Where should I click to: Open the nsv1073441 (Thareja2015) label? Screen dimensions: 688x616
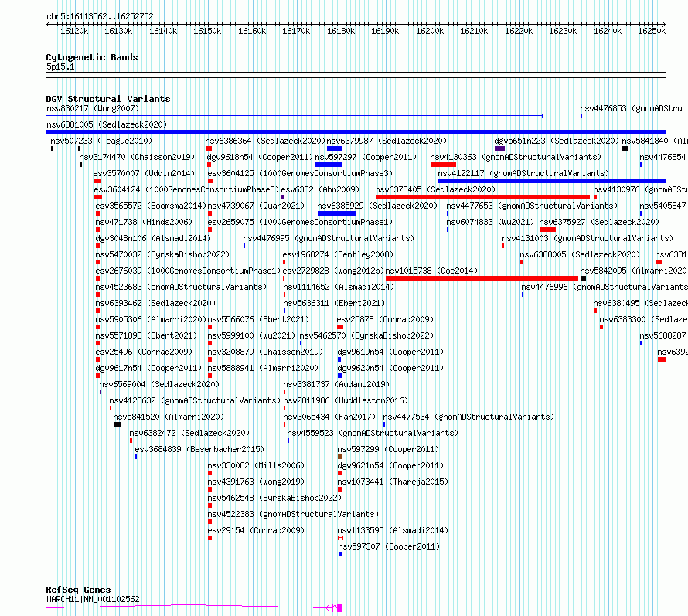pos(393,482)
